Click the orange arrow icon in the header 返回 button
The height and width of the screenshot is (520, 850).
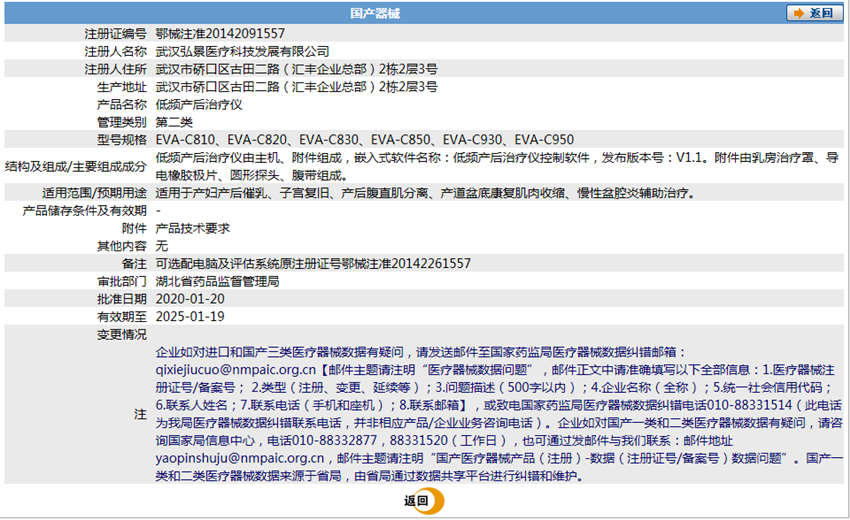(x=799, y=13)
